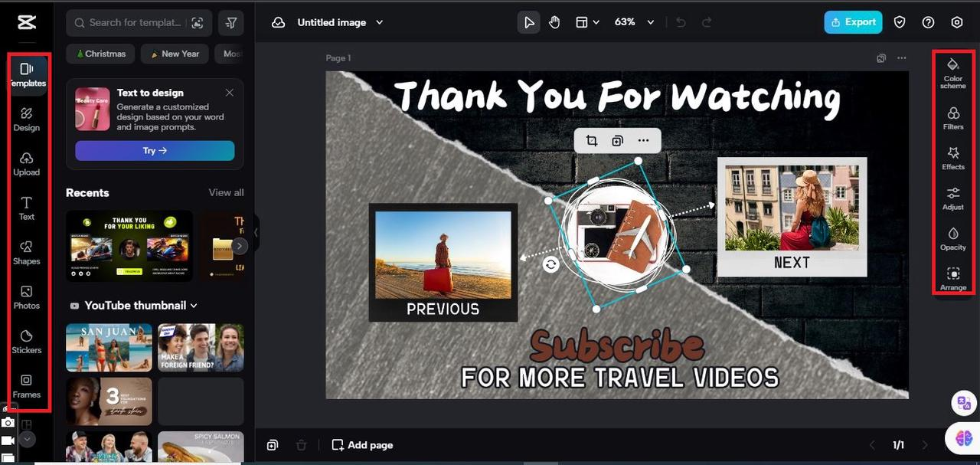Open the 63% zoom level dropdown

click(x=635, y=22)
